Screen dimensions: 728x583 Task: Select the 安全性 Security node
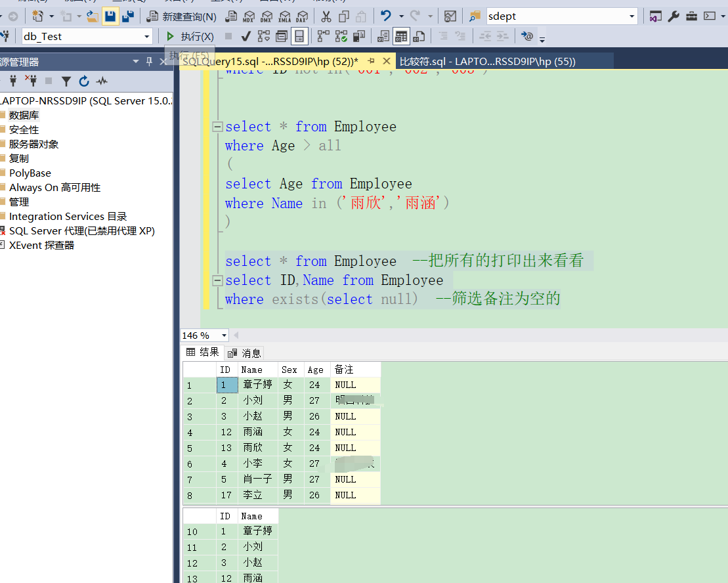tap(24, 129)
